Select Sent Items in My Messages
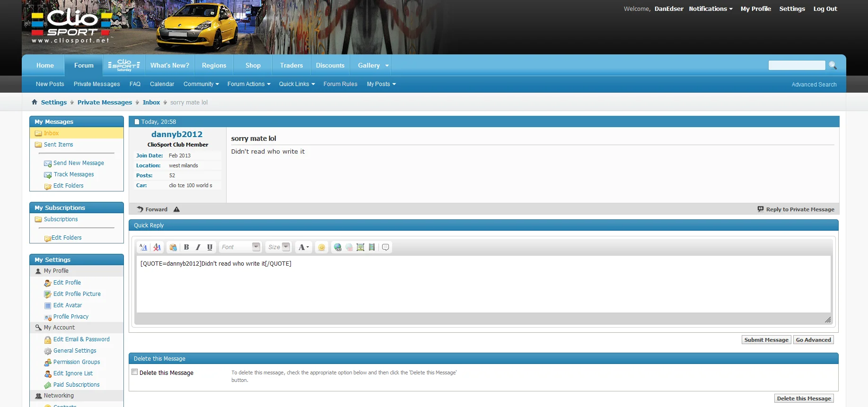This screenshot has width=868, height=407. click(59, 145)
